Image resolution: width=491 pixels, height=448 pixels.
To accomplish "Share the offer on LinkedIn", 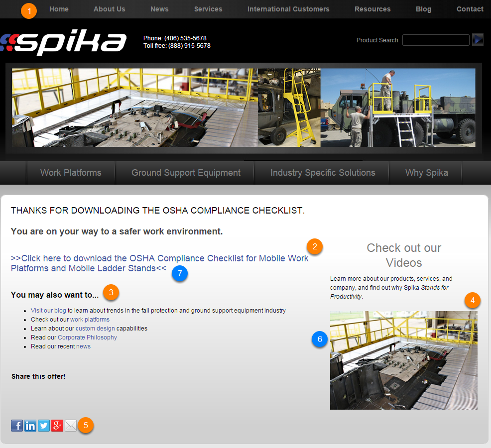I will [x=30, y=426].
